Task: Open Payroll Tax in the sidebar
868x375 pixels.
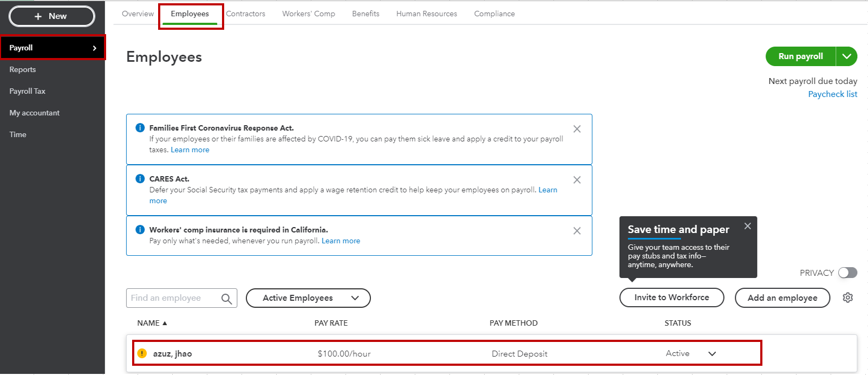Action: coord(27,91)
